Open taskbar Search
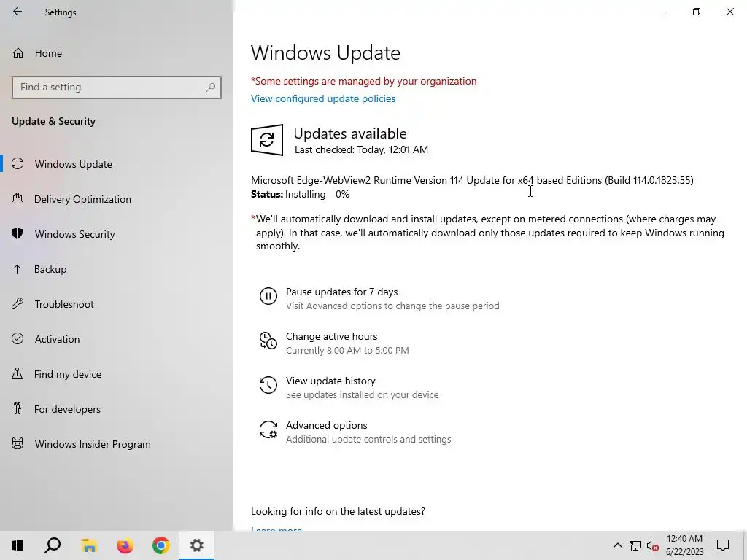The width and height of the screenshot is (747, 560). (x=53, y=545)
